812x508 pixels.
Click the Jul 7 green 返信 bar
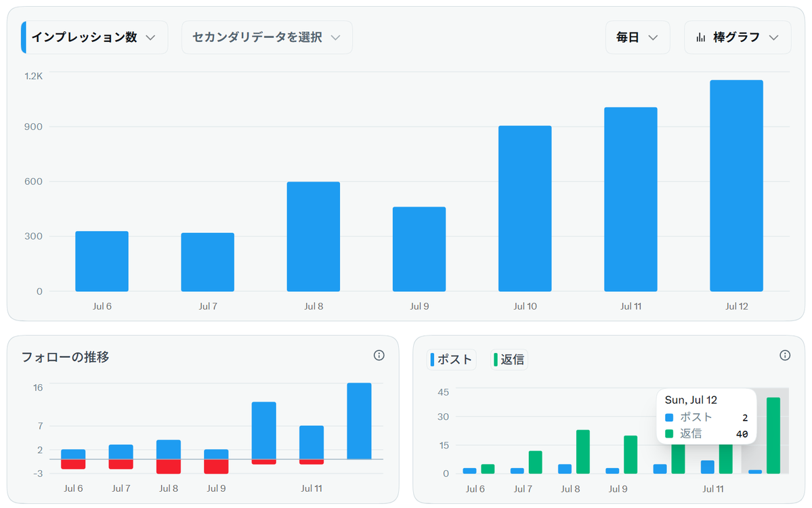[536, 463]
